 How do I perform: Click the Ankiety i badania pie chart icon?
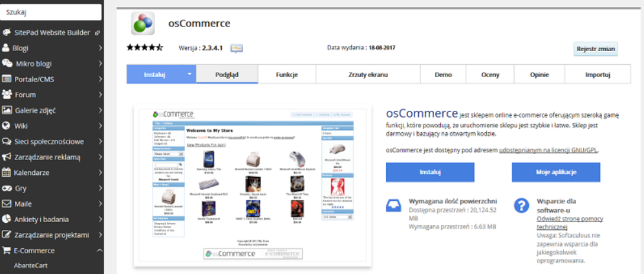point(6,220)
